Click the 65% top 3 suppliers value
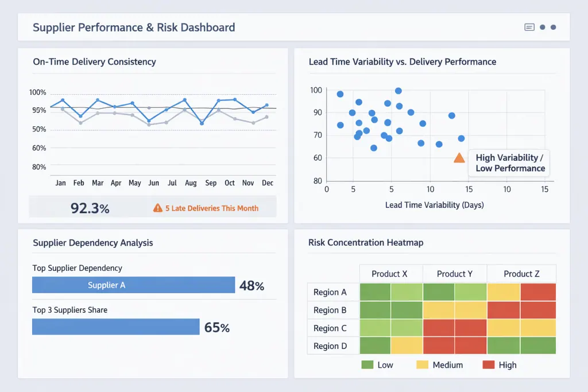Screen dimensions: 588x392 point(216,328)
